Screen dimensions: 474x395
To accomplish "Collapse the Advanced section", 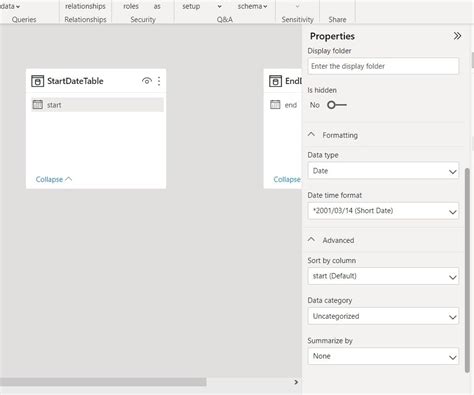I will coord(311,240).
